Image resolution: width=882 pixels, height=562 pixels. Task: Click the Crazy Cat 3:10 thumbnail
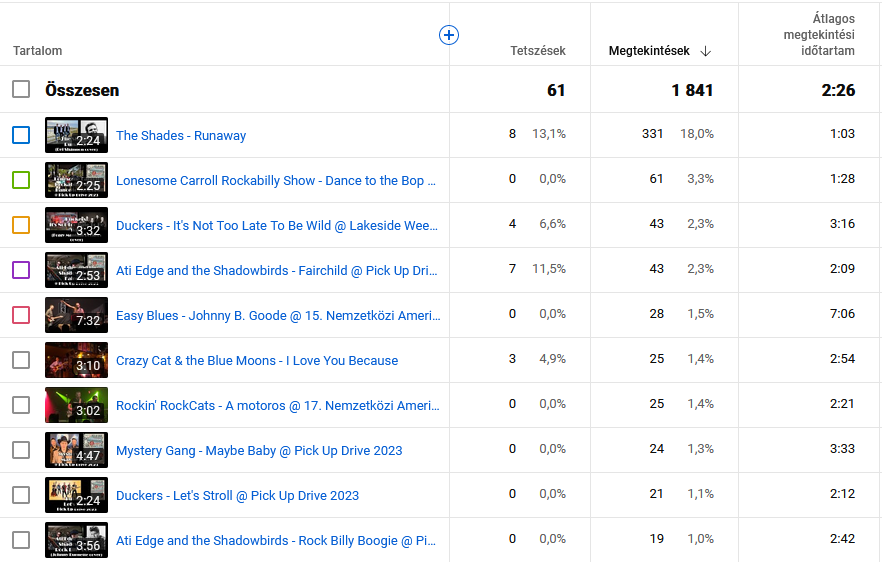76,360
